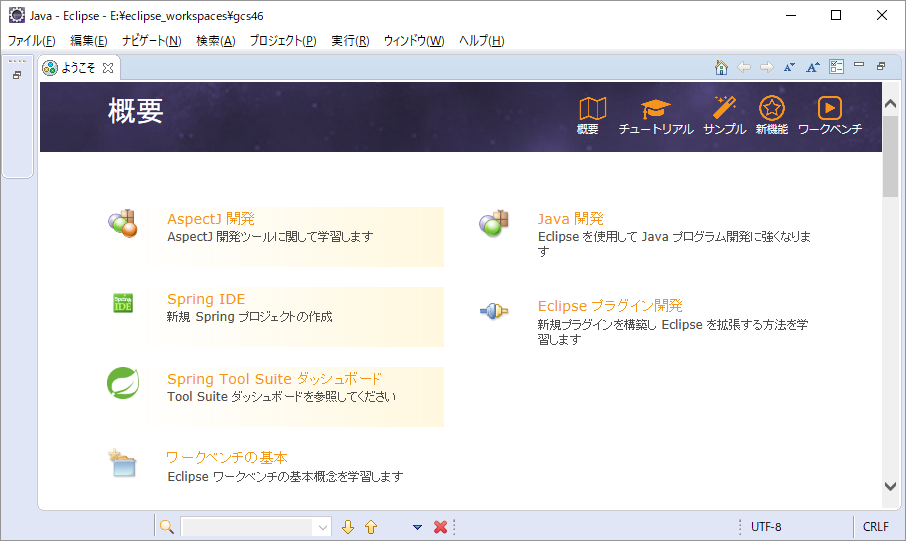Open the search combo box dropdown arrow
Image resolution: width=906 pixels, height=541 pixels.
322,527
